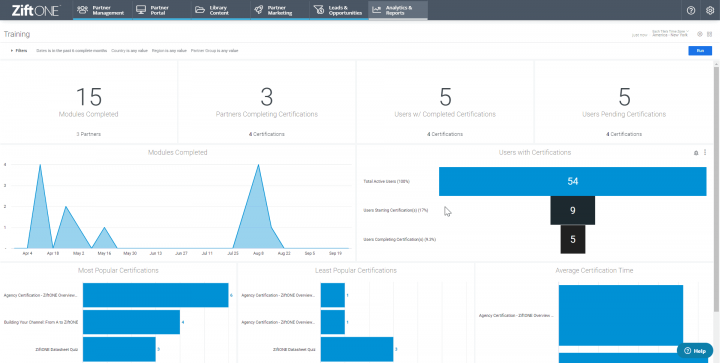Click ZiftONE Datasheet Quiz bar in Least Popular

(357, 349)
